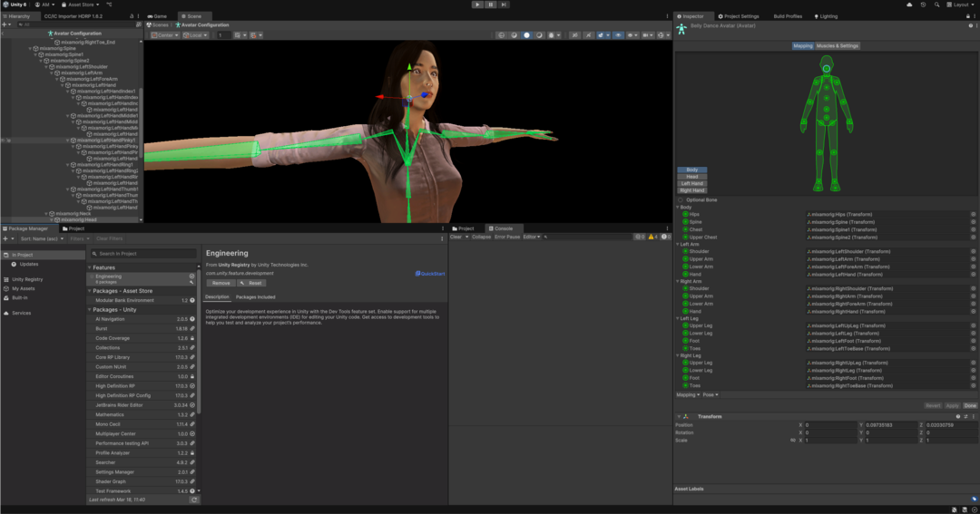Click the green Y-axis gizmo arrow

click(409, 66)
